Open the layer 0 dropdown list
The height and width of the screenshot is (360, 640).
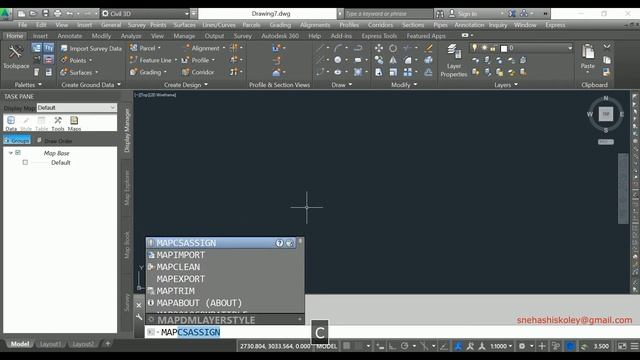[x=570, y=48]
